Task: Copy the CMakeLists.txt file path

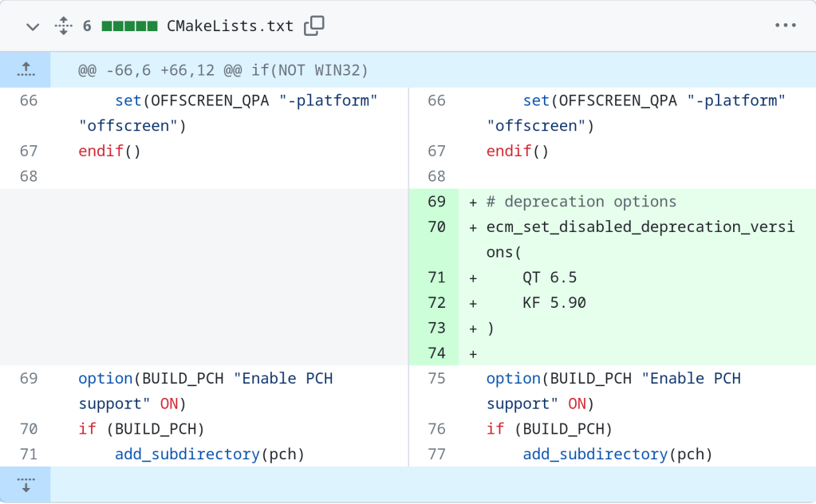Action: coord(314,26)
